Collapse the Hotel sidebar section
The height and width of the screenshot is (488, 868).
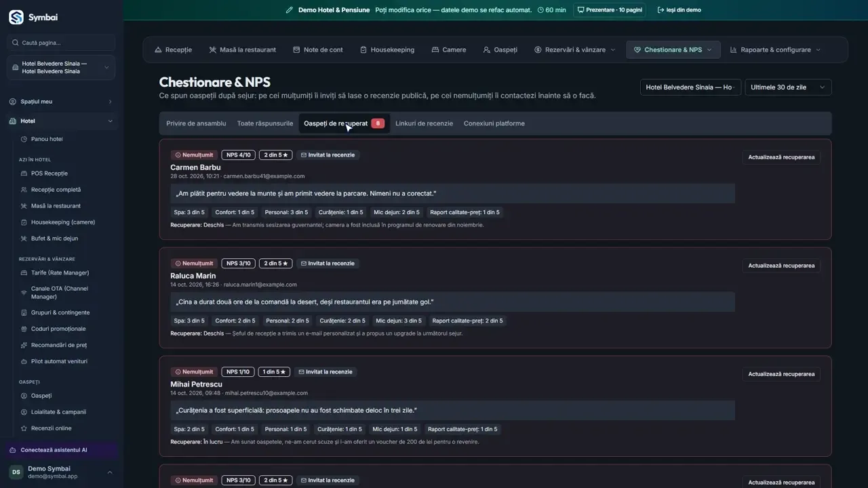pyautogui.click(x=61, y=121)
